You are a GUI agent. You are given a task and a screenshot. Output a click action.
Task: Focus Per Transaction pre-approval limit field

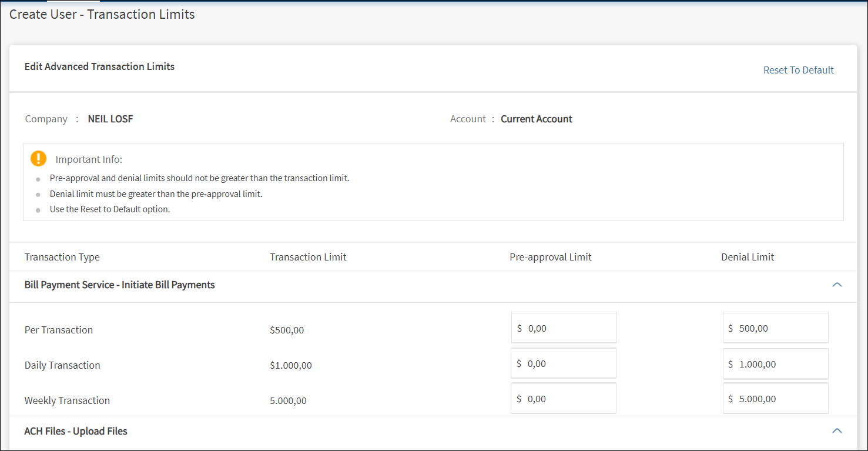click(564, 328)
